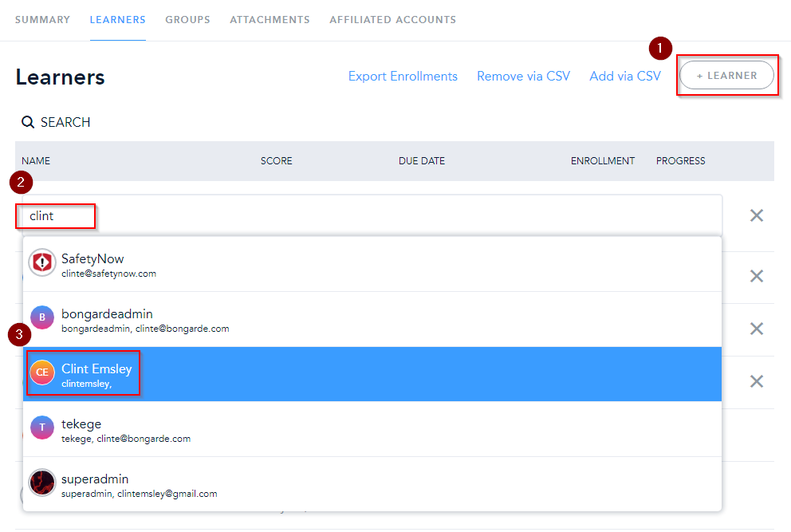Viewport: 791px width, 532px height.
Task: Open the Groups tab
Action: 187,20
